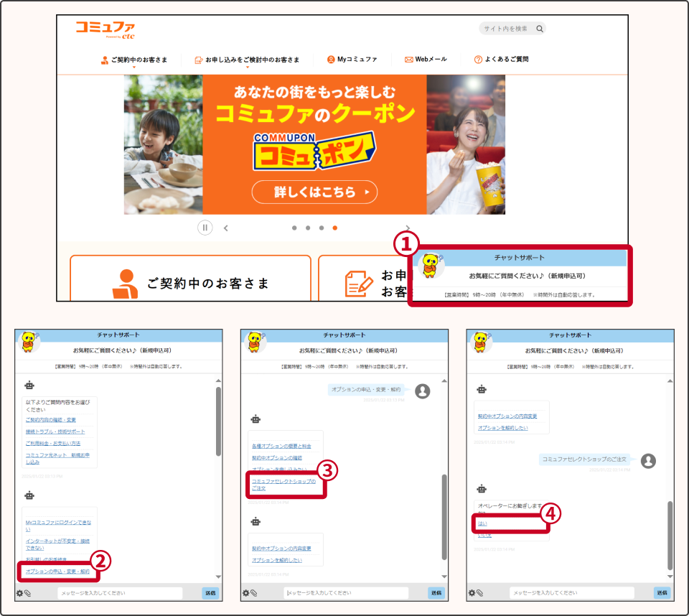
Task: Focus message input in the question-menu chat panel
Action: 120,593
